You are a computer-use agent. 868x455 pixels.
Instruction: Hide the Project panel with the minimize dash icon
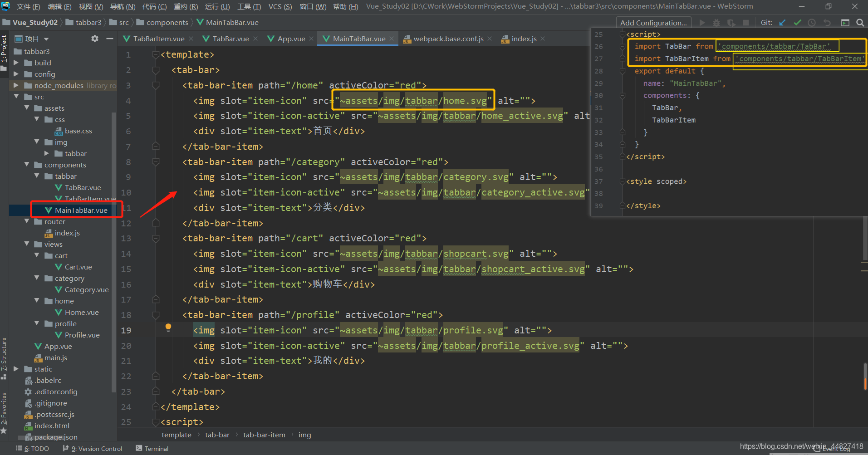109,39
